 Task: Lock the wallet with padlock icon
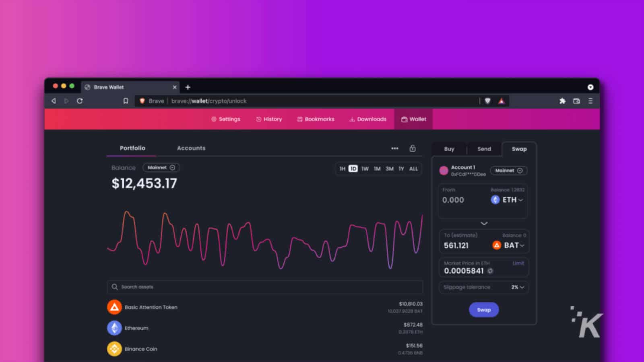[413, 148]
